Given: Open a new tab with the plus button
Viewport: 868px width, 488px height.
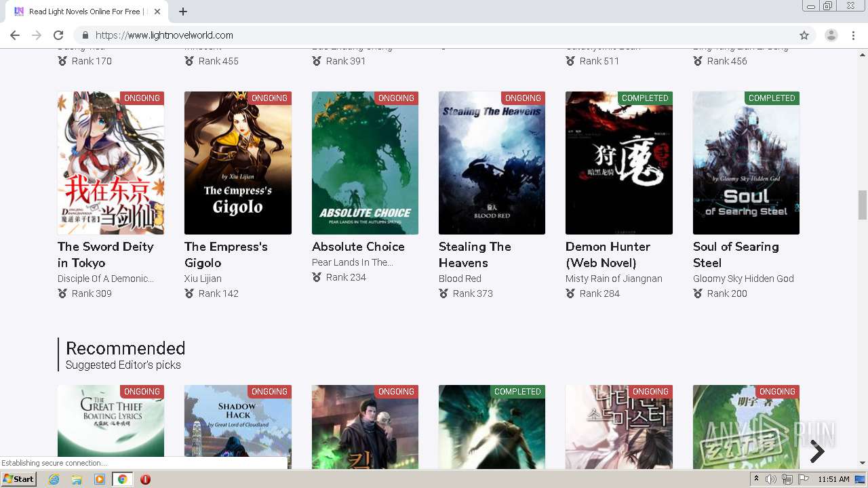Looking at the screenshot, I should [183, 12].
